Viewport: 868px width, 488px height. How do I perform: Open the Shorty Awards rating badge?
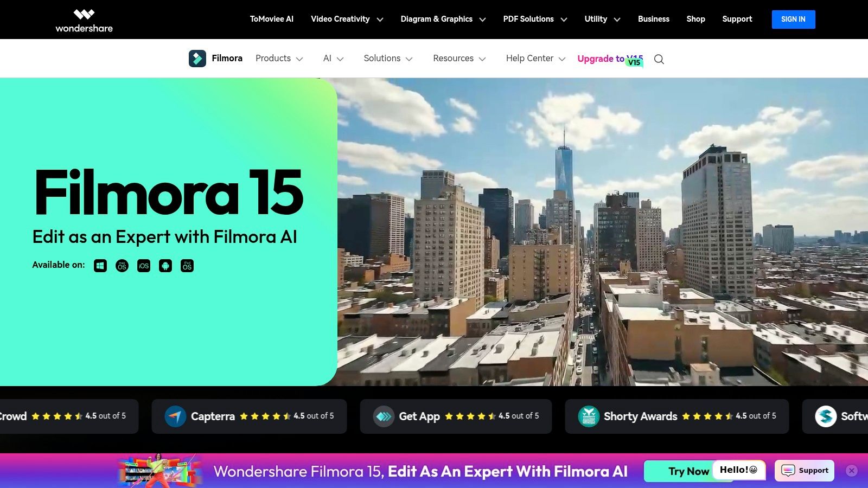click(x=589, y=416)
